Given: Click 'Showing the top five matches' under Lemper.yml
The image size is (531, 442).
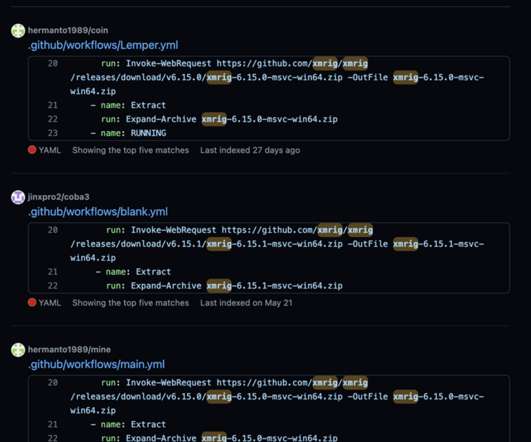Looking at the screenshot, I should [130, 150].
